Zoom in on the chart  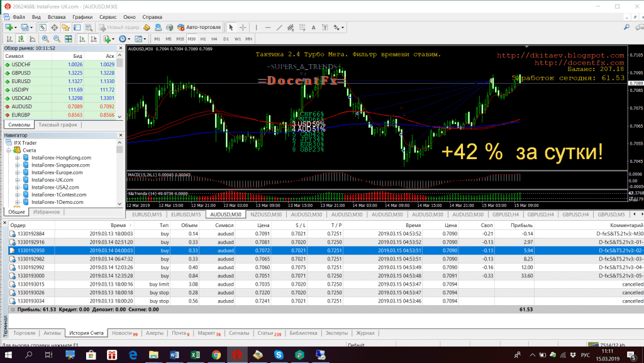click(x=45, y=39)
